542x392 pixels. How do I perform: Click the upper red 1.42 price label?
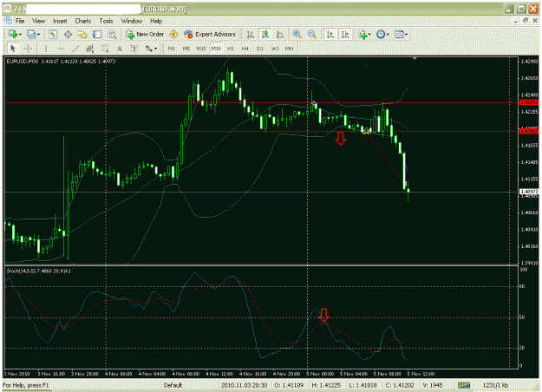coord(529,102)
